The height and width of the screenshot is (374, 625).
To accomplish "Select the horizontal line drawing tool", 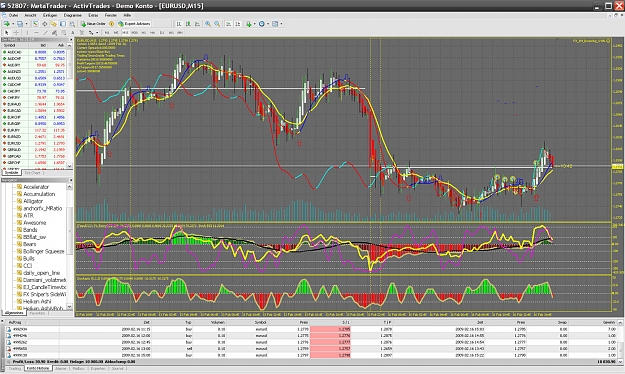I will pyautogui.click(x=36, y=32).
